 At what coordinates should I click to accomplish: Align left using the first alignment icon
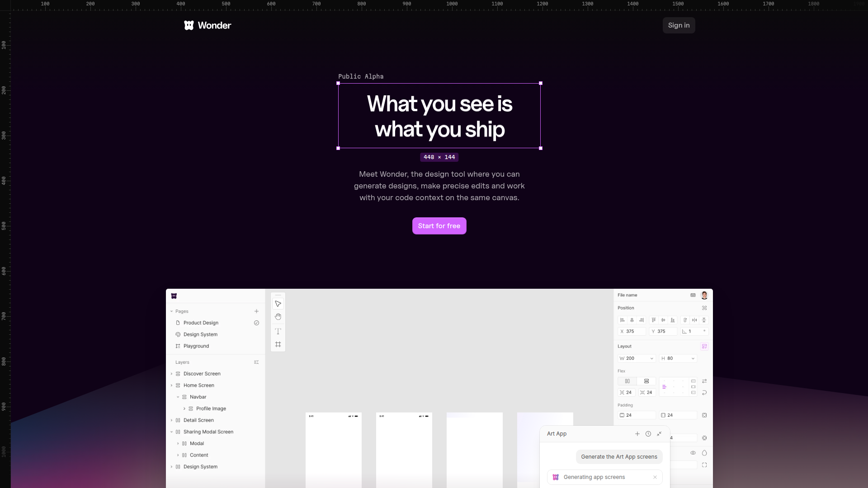point(623,320)
